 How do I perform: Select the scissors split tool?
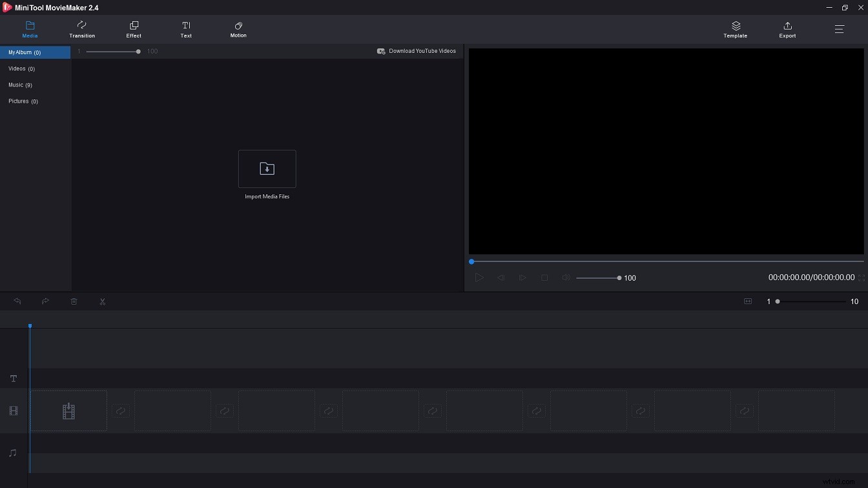click(x=103, y=301)
